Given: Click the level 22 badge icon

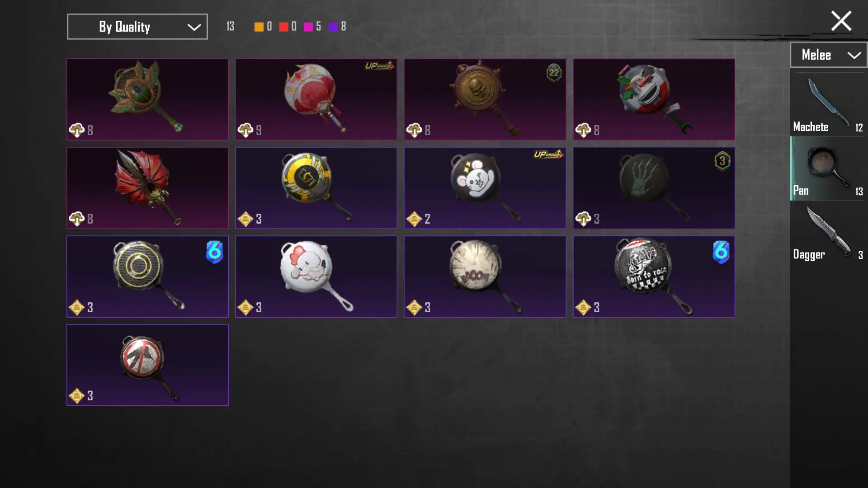Looking at the screenshot, I should [554, 73].
